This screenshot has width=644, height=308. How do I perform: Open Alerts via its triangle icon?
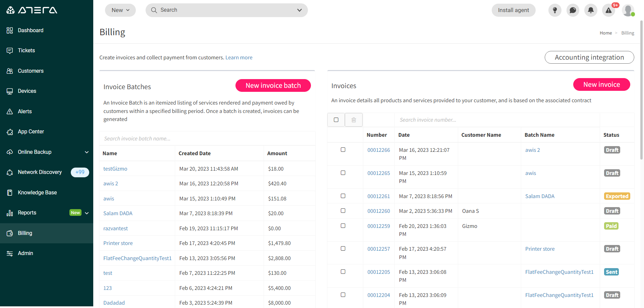tap(10, 112)
